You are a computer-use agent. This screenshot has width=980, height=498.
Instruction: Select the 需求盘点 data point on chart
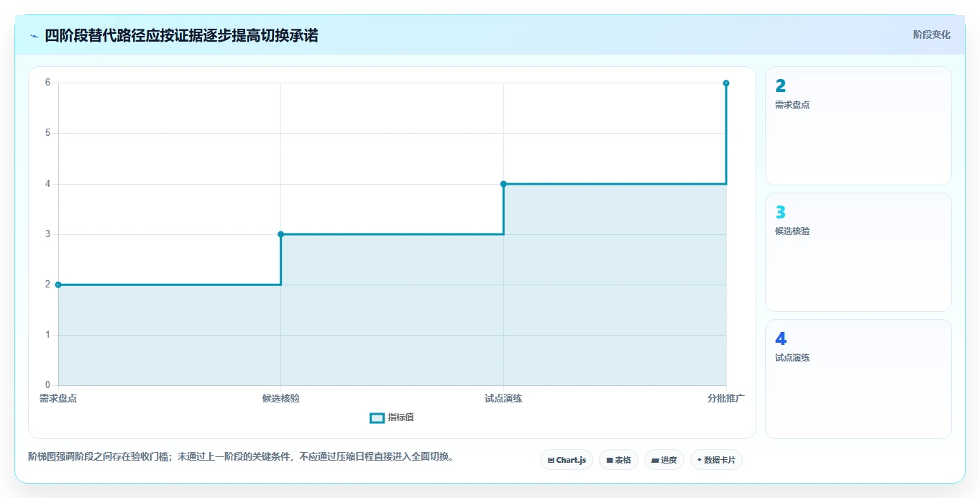tap(58, 285)
